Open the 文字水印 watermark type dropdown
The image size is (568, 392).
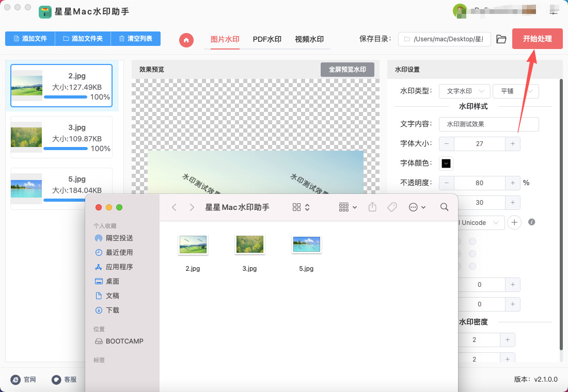click(x=464, y=91)
